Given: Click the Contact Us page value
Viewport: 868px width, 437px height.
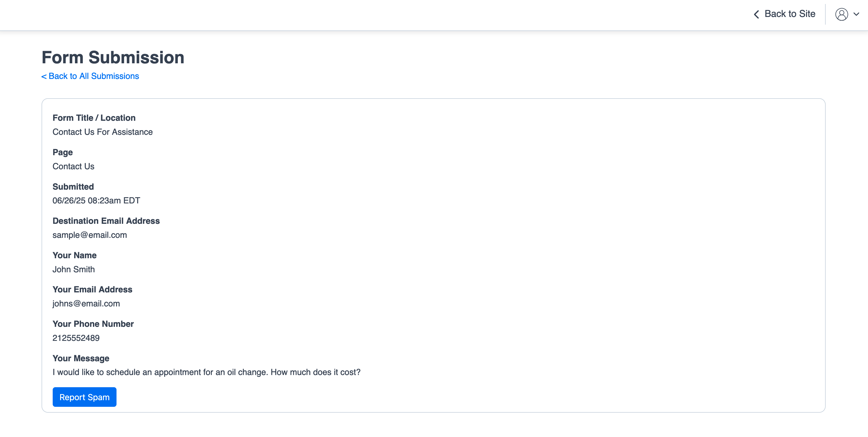Looking at the screenshot, I should [73, 166].
